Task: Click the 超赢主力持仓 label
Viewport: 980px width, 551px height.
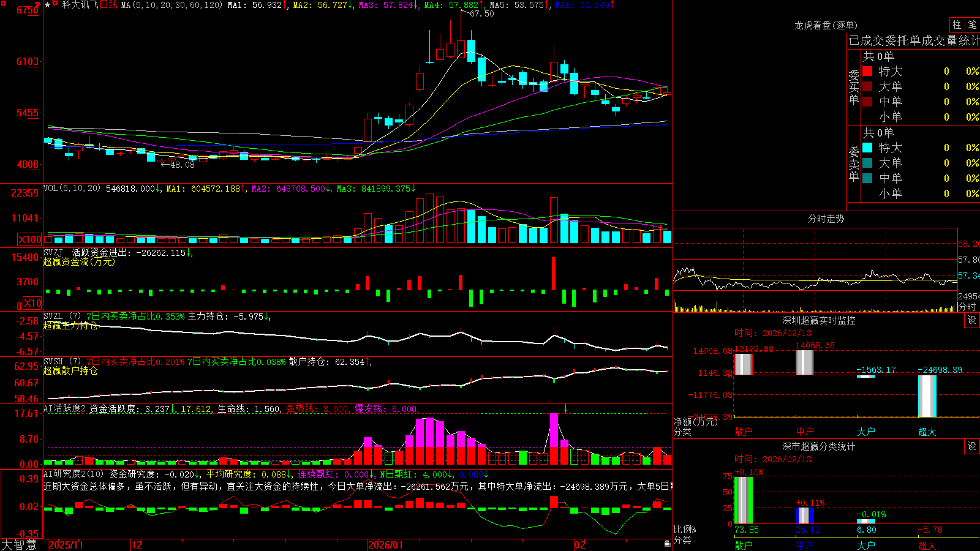Action: [x=70, y=326]
